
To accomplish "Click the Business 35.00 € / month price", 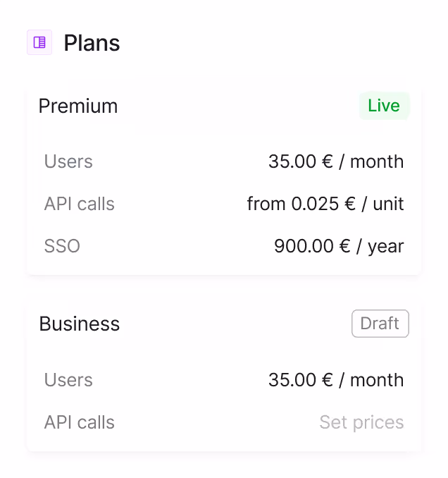I will 336,380.
